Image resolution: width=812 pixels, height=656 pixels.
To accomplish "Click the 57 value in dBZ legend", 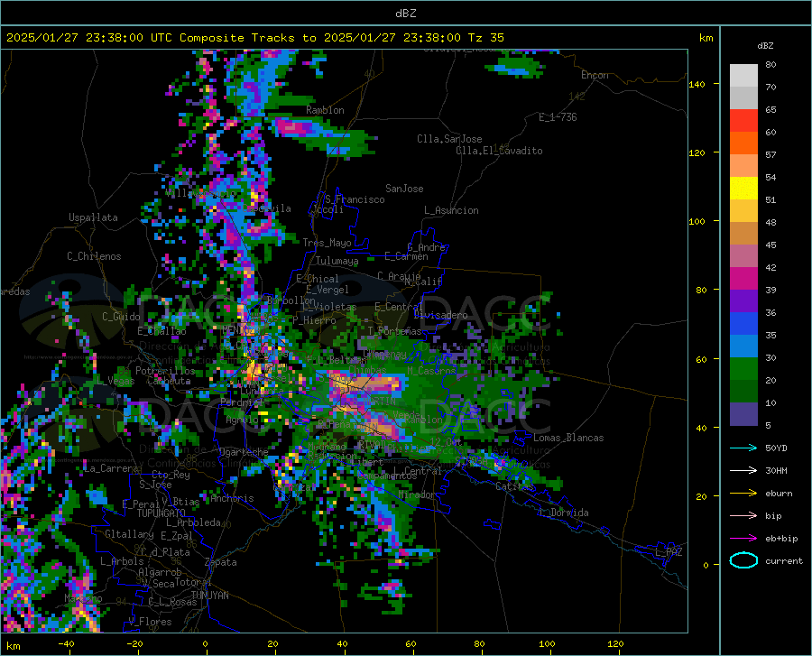I will click(x=770, y=154).
